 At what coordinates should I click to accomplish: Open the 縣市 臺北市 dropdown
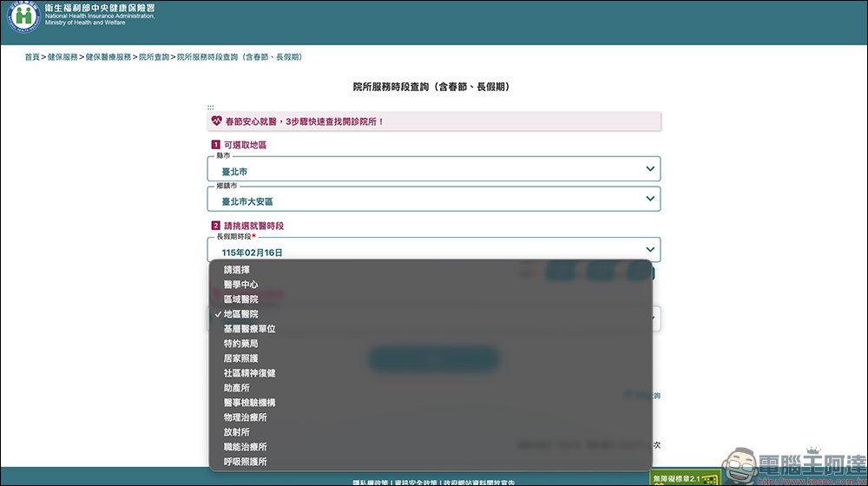point(433,169)
